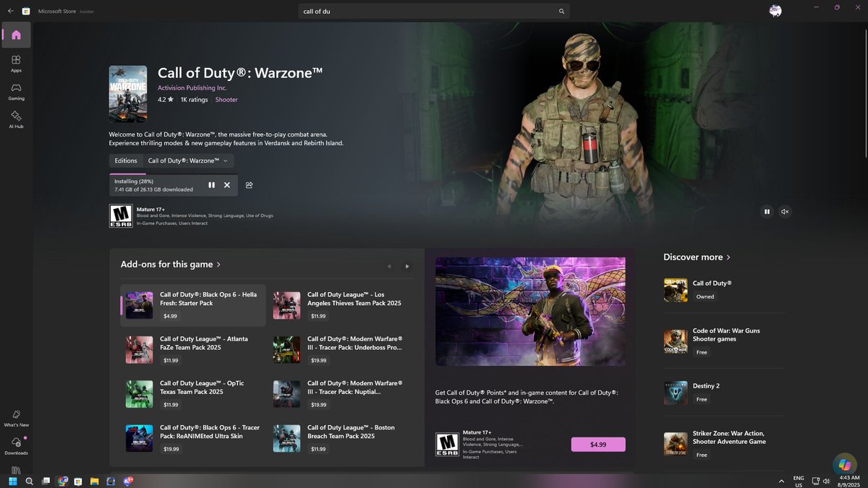Open AI Hub from the sidebar
Image resolution: width=868 pixels, height=488 pixels.
point(17,119)
